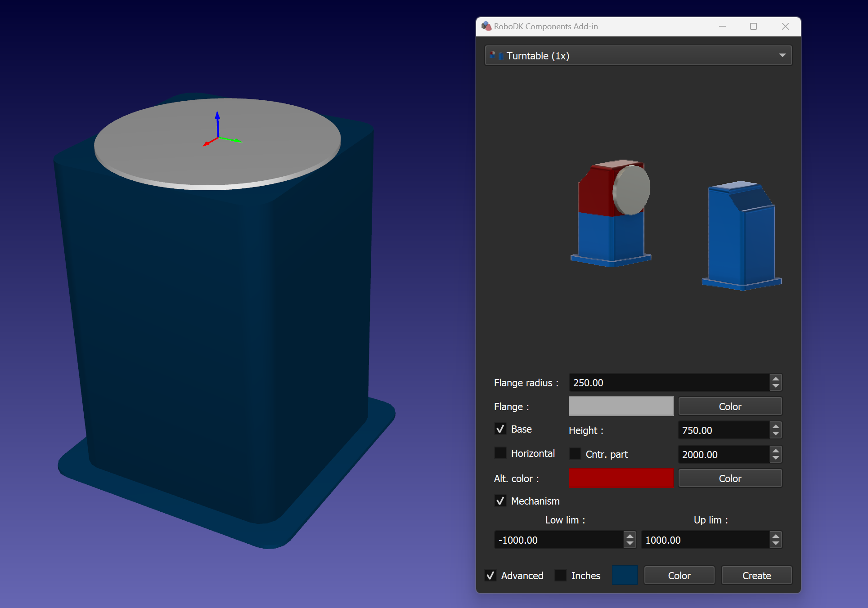Viewport: 868px width, 608px height.
Task: Click the Color button next to Flange
Action: pos(730,406)
